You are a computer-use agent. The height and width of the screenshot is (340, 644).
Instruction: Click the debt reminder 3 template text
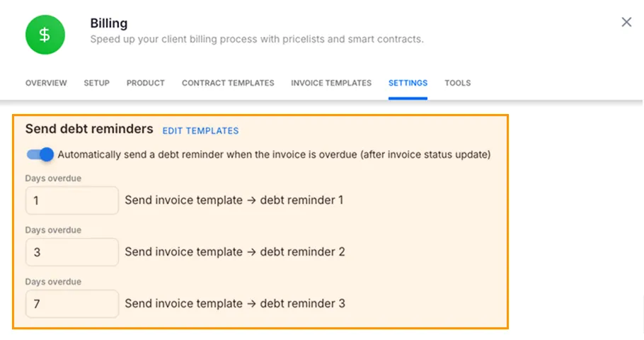click(235, 304)
